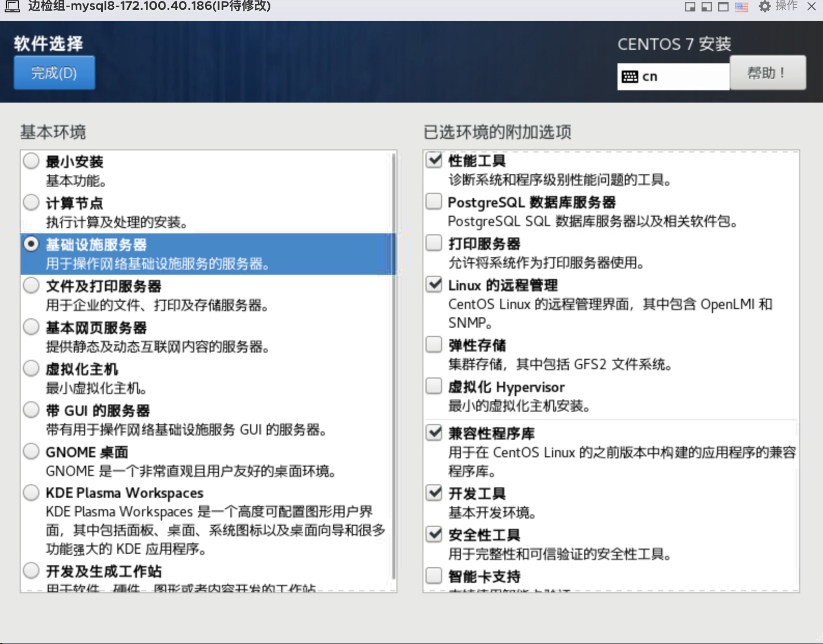Click description 用于企业的文件、打印及存储服务器。
823x644 pixels.
157,305
